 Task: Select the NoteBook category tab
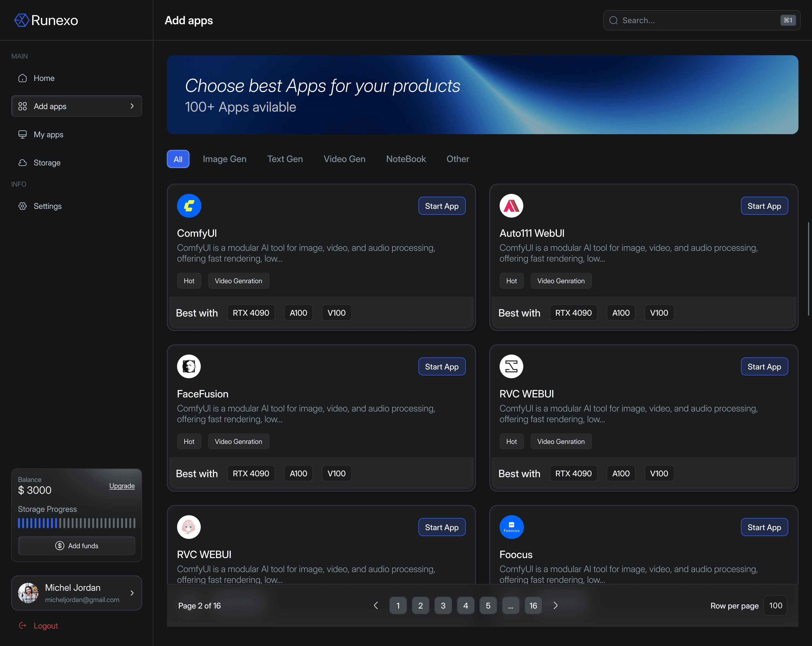(x=406, y=159)
